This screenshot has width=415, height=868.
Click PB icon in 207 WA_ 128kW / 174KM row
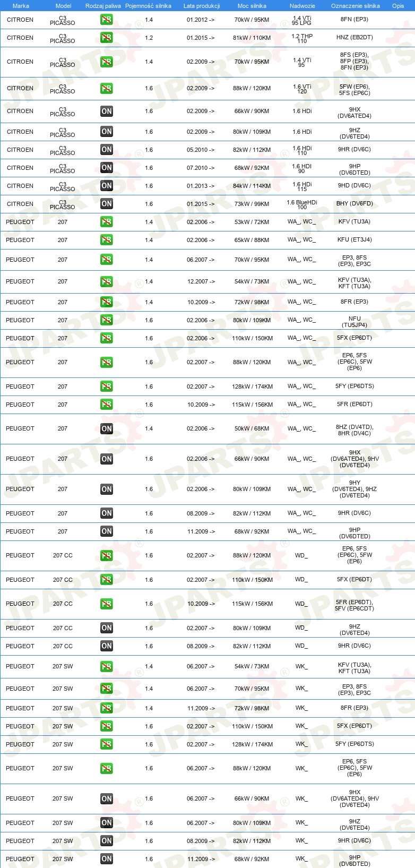coord(107,386)
